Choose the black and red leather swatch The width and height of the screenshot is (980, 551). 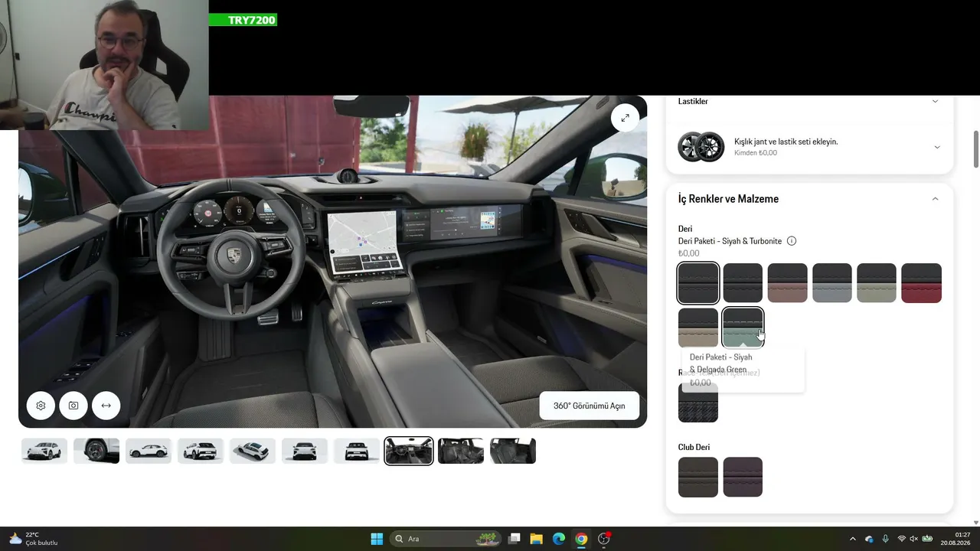921,283
